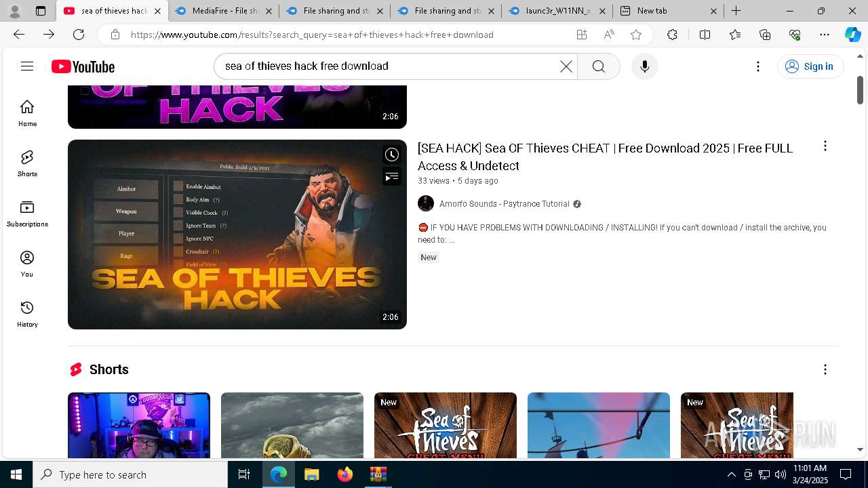Screen dimensions: 868x488
Task: Close the sea of thieves hack tab
Action: point(157,11)
